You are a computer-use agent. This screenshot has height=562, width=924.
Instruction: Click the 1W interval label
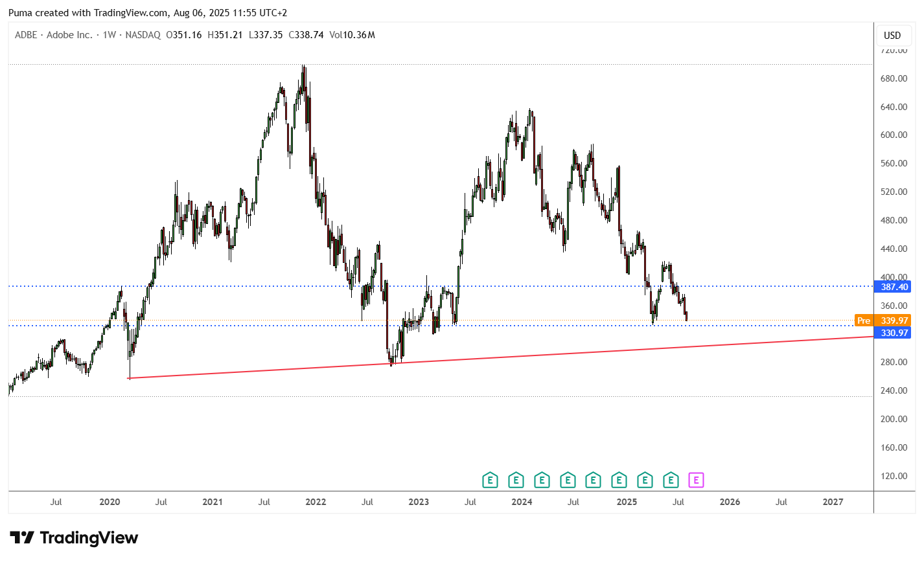[110, 35]
